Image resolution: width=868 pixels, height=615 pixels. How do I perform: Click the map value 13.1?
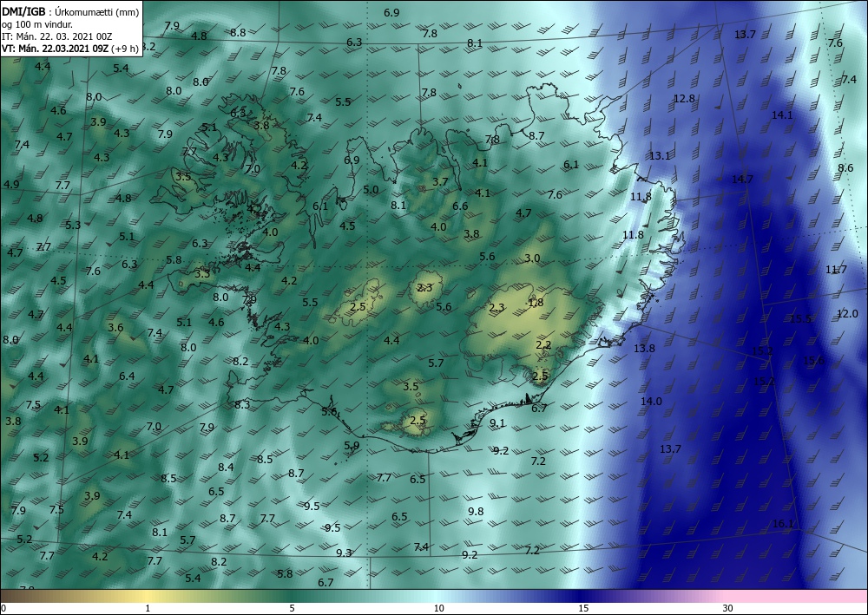tap(660, 156)
